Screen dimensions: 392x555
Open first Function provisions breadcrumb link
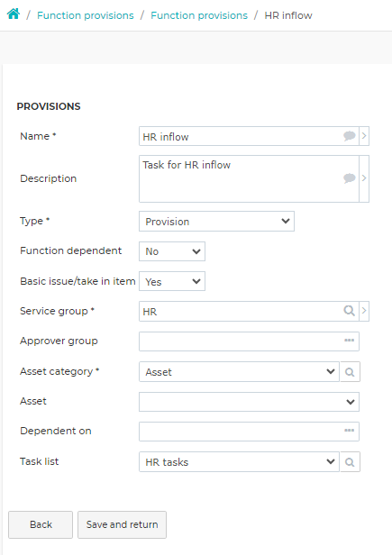point(86,15)
